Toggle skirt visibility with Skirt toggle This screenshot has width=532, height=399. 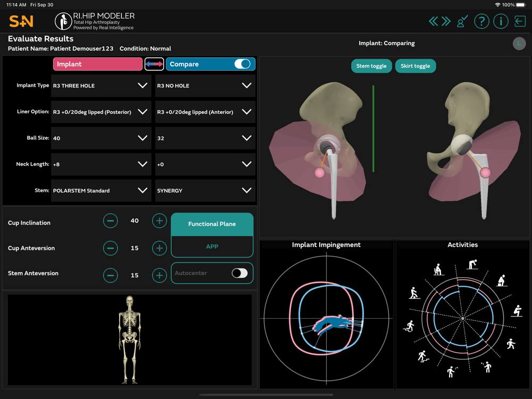[415, 66]
